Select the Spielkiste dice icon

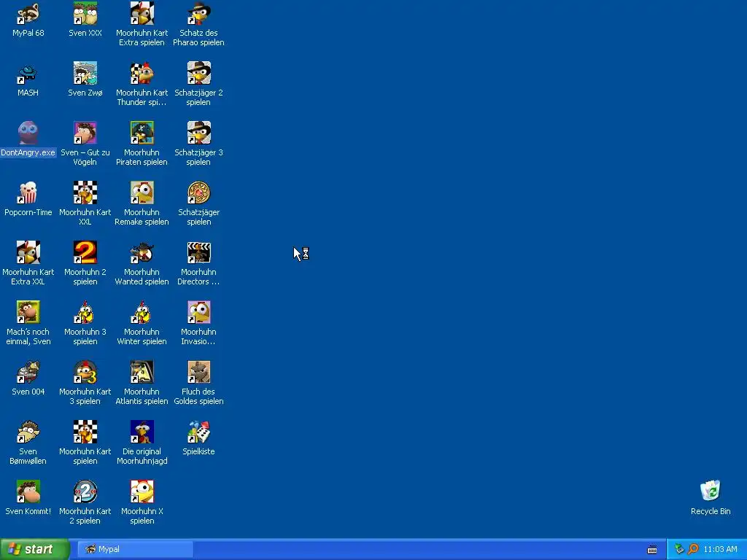point(198,432)
